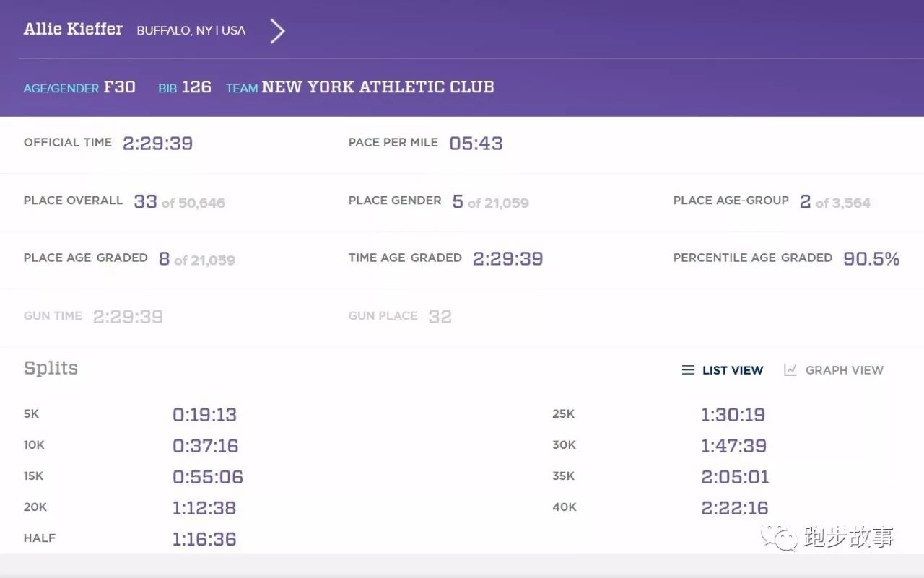Click the List View hamburger icon
The image size is (924, 578).
688,370
